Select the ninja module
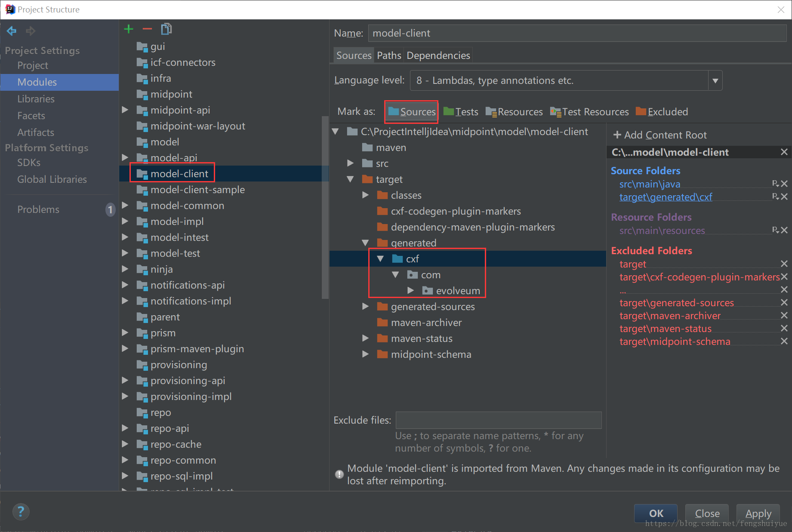The height and width of the screenshot is (532, 792). click(x=161, y=269)
